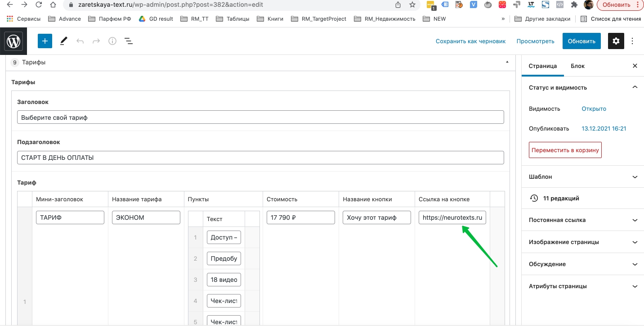The width and height of the screenshot is (644, 326).
Task: Expand the Шаблон panel
Action: [x=635, y=177]
